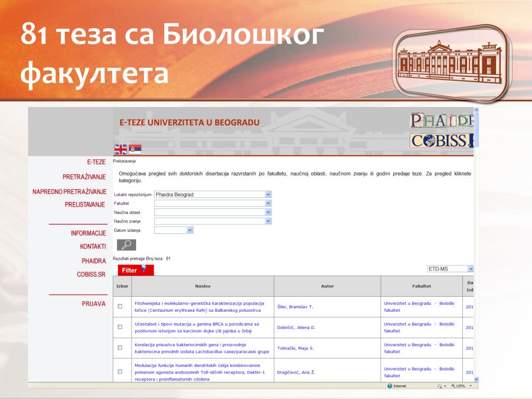This screenshot has height=399, width=532.
Task: Switch language via the UK flag icon
Action: click(121, 149)
